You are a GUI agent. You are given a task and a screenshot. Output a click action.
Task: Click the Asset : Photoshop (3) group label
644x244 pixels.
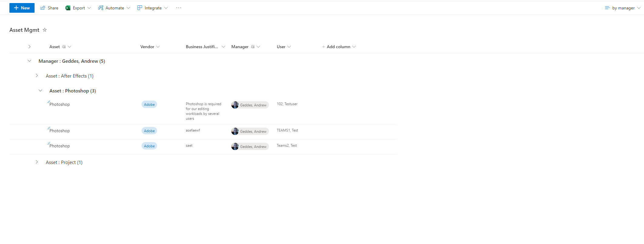click(73, 91)
